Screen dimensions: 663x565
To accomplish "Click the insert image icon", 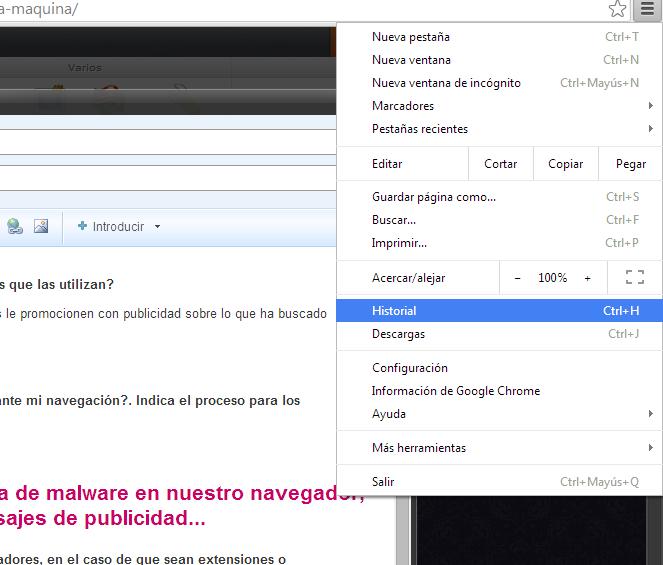I will point(41,226).
